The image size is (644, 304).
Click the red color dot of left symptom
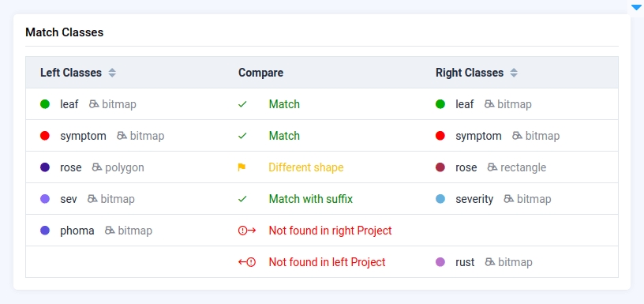coord(45,136)
